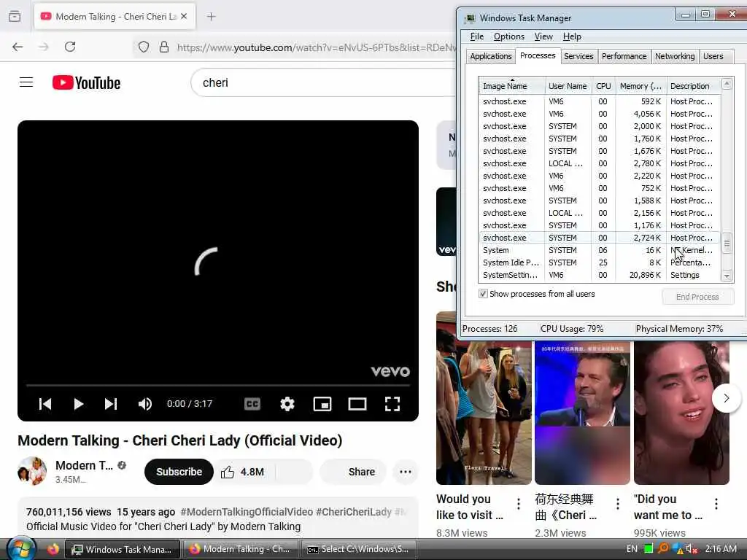Open the Task Manager Options menu
The height and width of the screenshot is (560, 747).
508,36
